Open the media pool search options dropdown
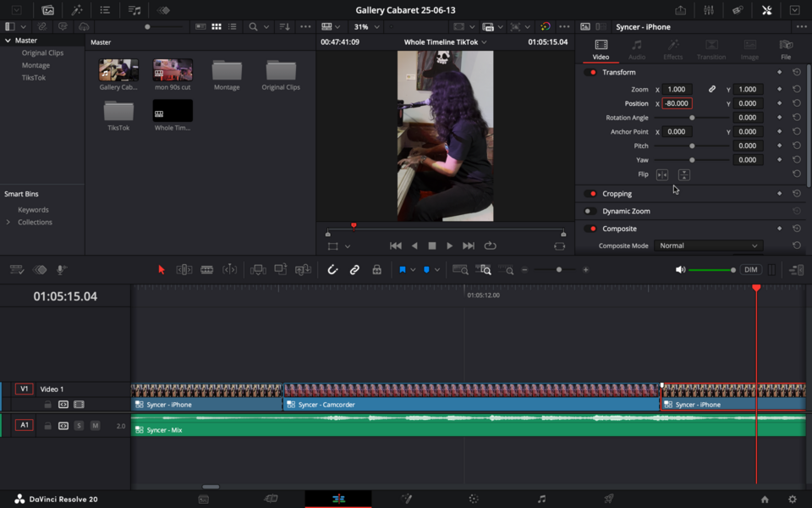Viewport: 812px width, 508px height. click(x=266, y=26)
